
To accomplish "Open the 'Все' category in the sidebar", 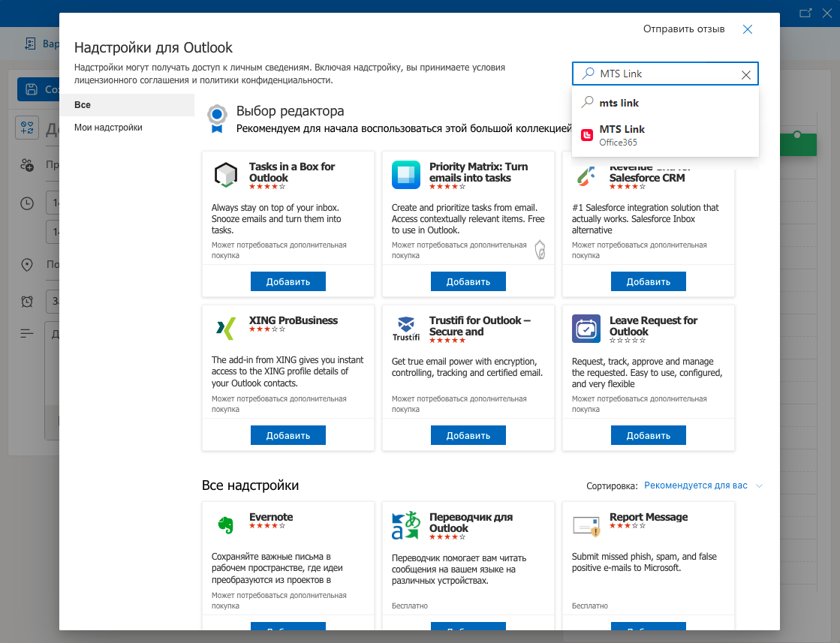I will (127, 105).
